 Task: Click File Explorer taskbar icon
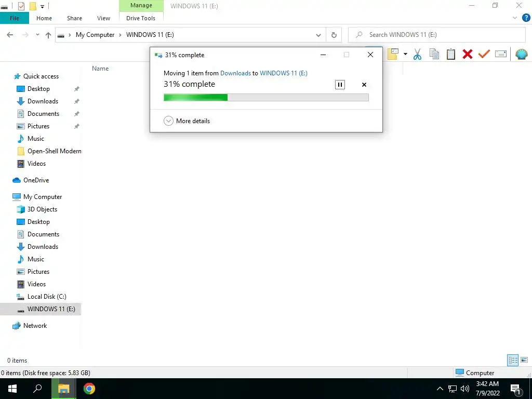(x=63, y=389)
